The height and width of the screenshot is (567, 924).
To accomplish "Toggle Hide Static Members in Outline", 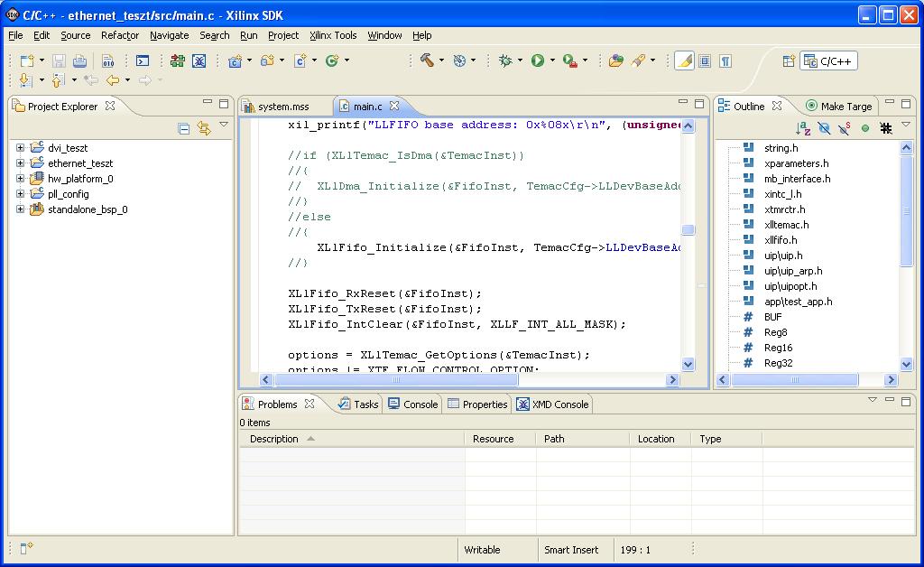I will pos(845,128).
